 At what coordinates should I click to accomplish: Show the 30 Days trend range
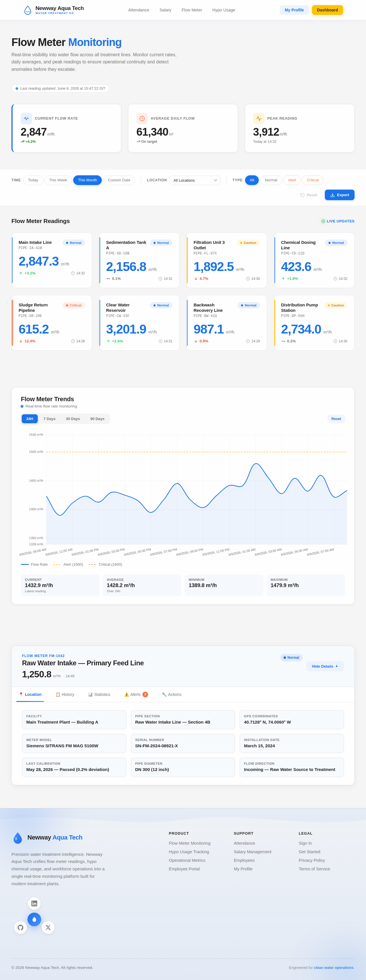[73, 419]
